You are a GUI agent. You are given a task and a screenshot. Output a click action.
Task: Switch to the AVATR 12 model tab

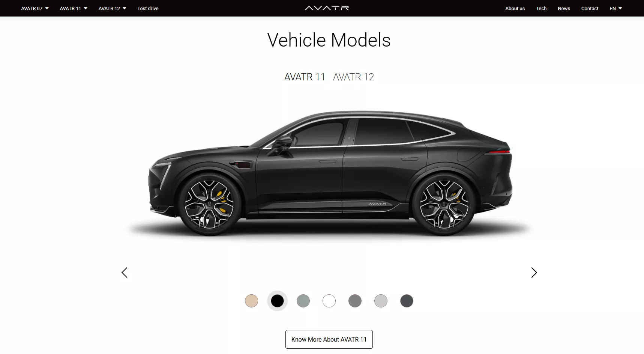(x=353, y=77)
